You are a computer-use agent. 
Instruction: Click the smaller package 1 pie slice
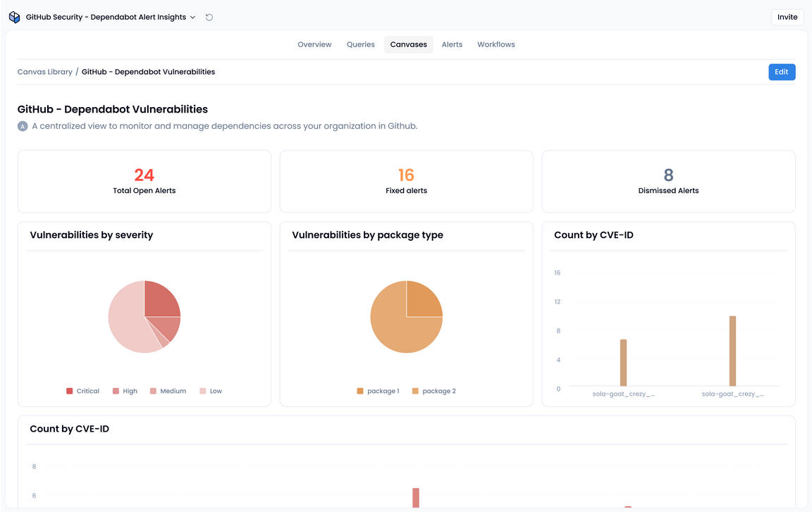click(422, 301)
